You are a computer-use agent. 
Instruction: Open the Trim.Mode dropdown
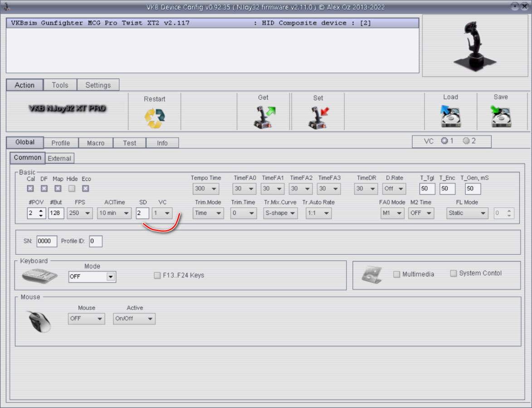tap(208, 213)
